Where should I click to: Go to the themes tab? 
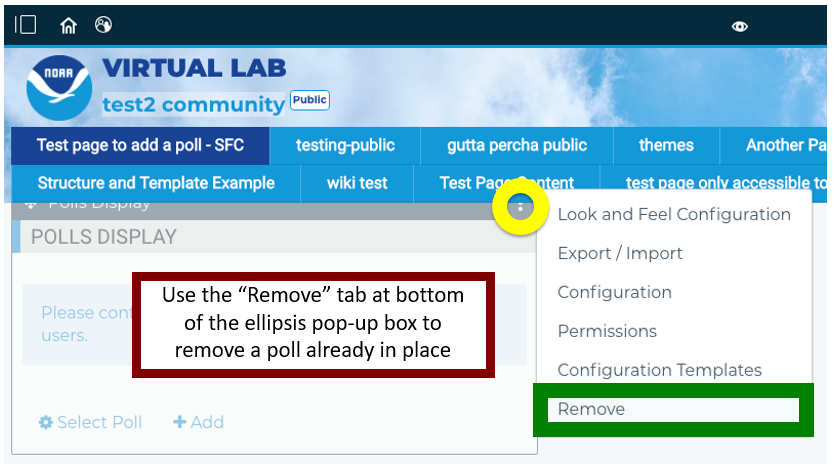pos(666,145)
